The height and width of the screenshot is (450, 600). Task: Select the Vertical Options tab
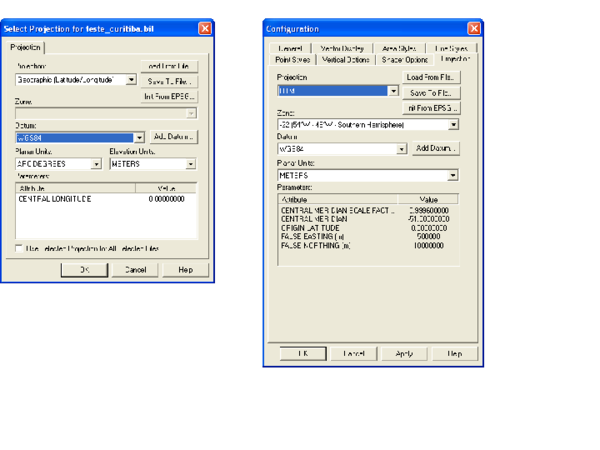coord(345,60)
